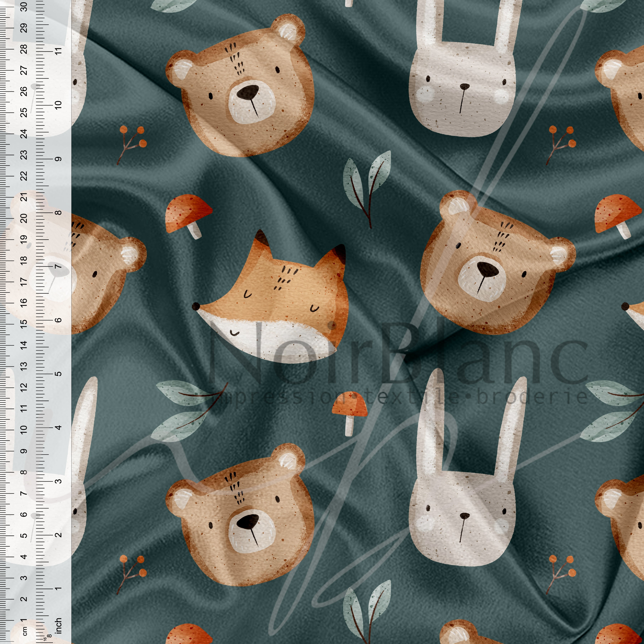Click the 20 cm mark on ruler

24,218
